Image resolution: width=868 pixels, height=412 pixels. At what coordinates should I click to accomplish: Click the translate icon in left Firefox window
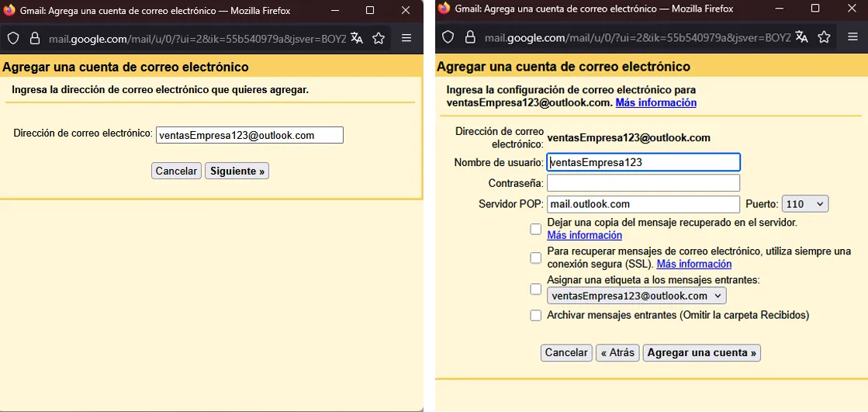point(357,38)
